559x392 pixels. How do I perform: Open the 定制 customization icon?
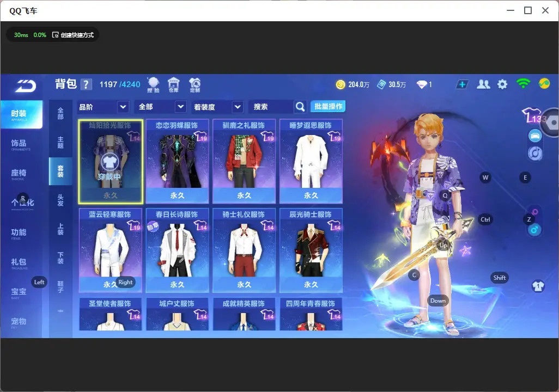tap(195, 85)
